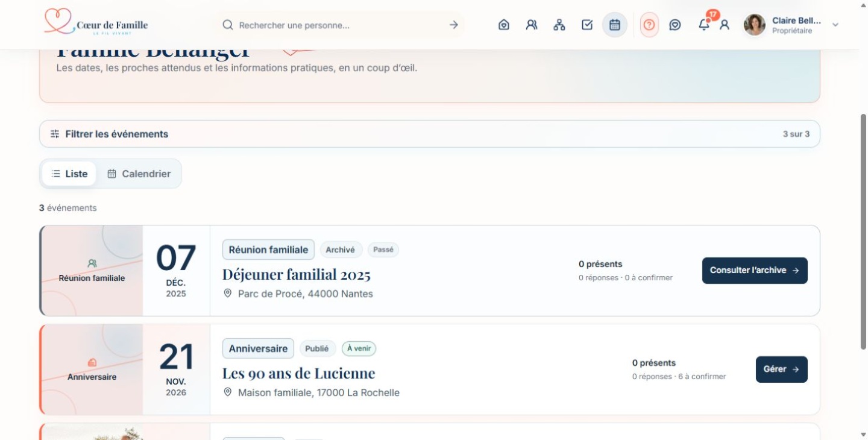Click the Réunion familiale tag on first event
The image size is (868, 440).
[x=268, y=250]
